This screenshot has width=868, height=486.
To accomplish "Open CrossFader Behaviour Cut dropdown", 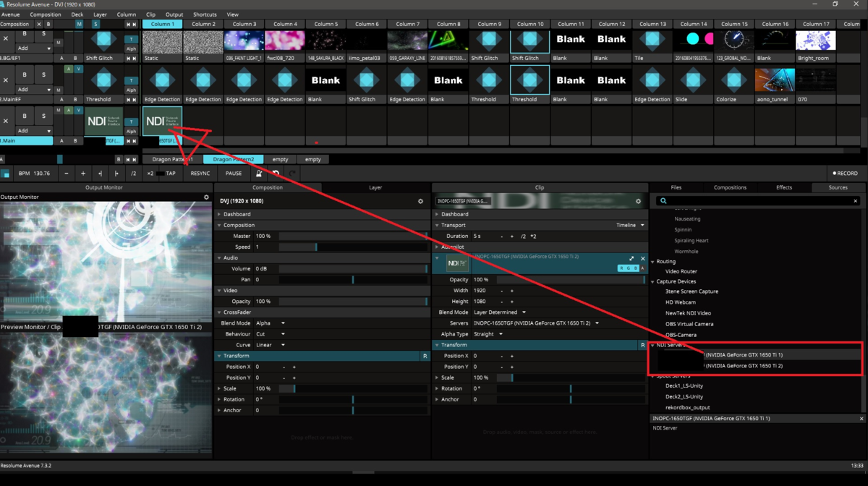I will pos(271,334).
